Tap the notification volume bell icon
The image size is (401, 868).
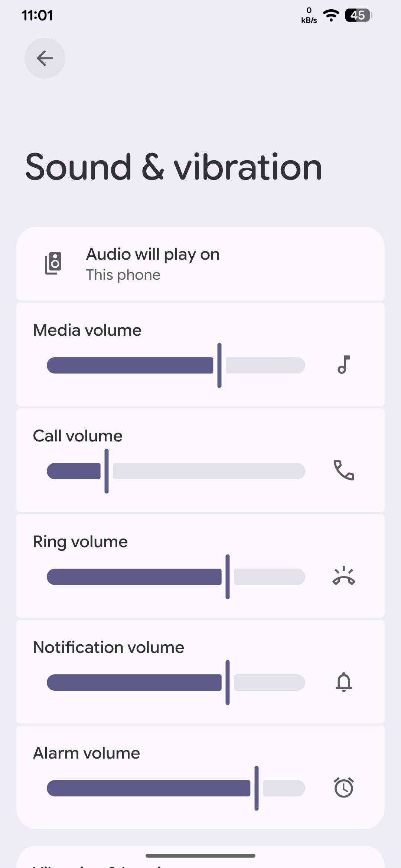click(x=344, y=682)
